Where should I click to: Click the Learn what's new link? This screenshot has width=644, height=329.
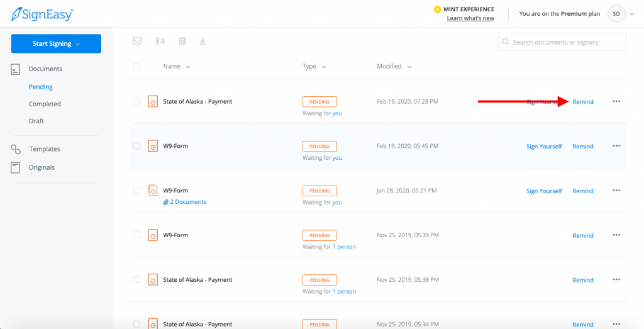pyautogui.click(x=470, y=18)
